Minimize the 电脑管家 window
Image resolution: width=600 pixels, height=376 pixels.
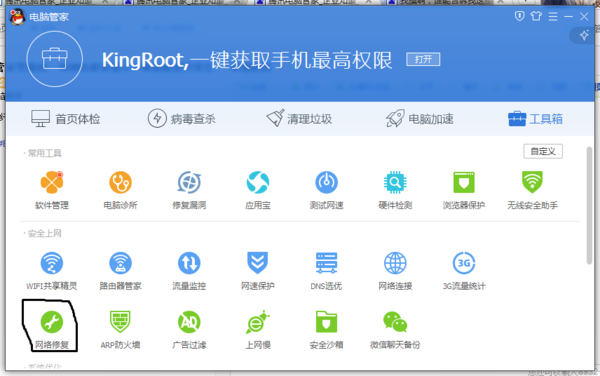568,16
